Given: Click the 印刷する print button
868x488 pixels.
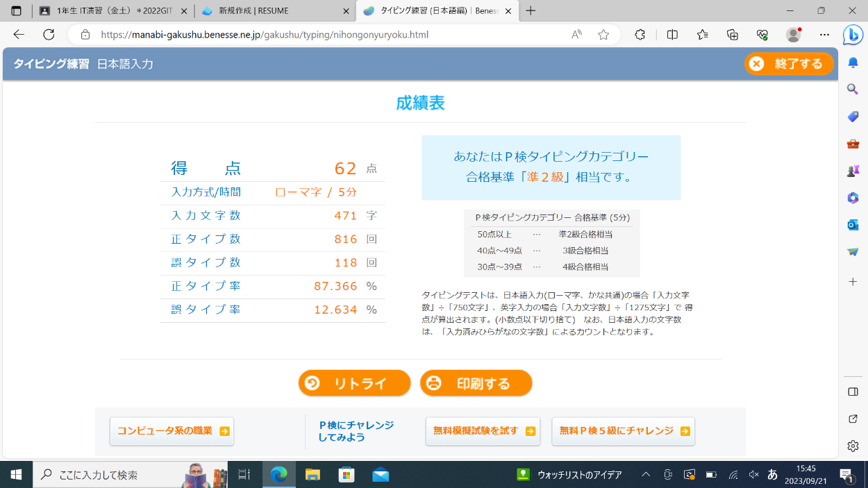Looking at the screenshot, I should 476,383.
